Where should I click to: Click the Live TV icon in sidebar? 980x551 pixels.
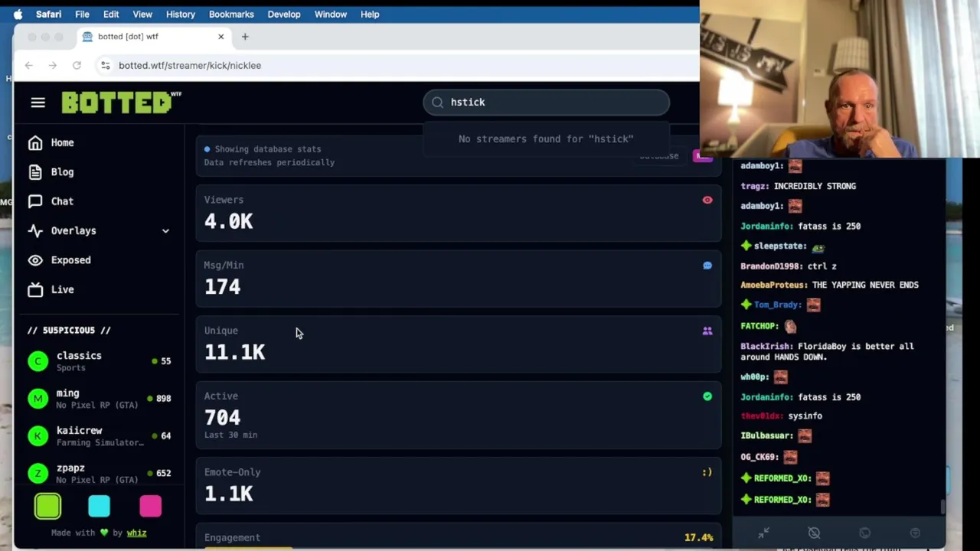pos(35,289)
